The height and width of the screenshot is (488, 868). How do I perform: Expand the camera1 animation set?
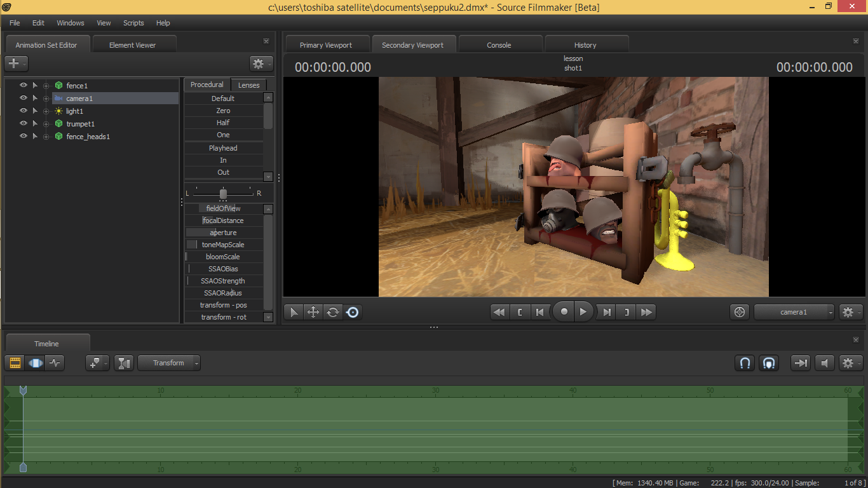pos(46,98)
